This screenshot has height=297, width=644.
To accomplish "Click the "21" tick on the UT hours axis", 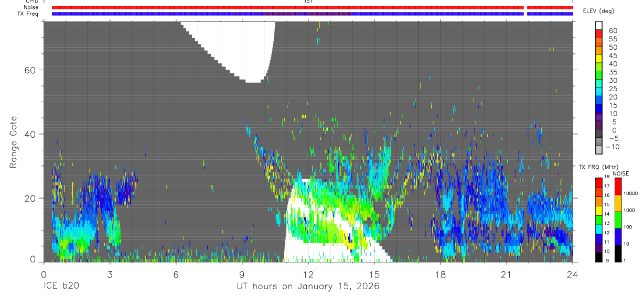I will click(x=507, y=274).
